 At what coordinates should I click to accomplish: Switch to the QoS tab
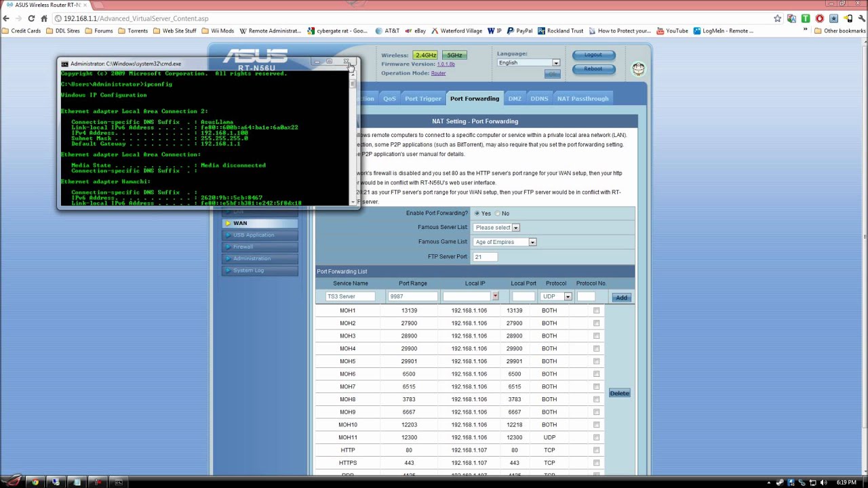tap(389, 99)
